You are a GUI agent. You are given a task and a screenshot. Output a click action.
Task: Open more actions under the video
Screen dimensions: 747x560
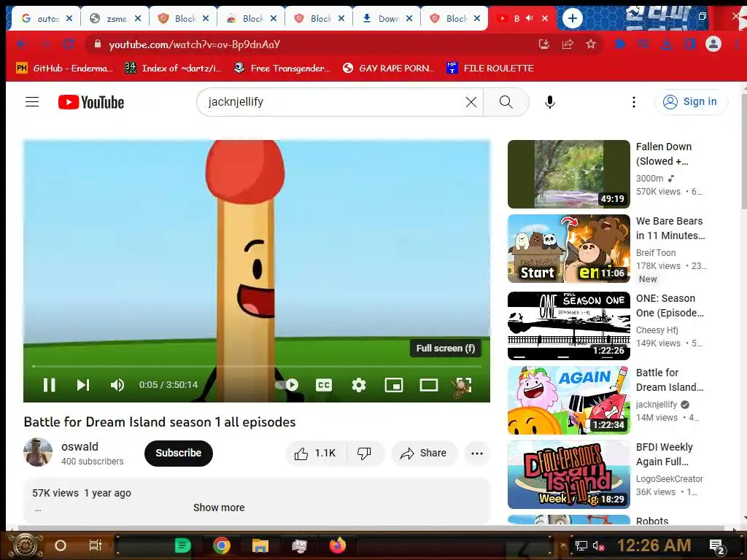[477, 454]
